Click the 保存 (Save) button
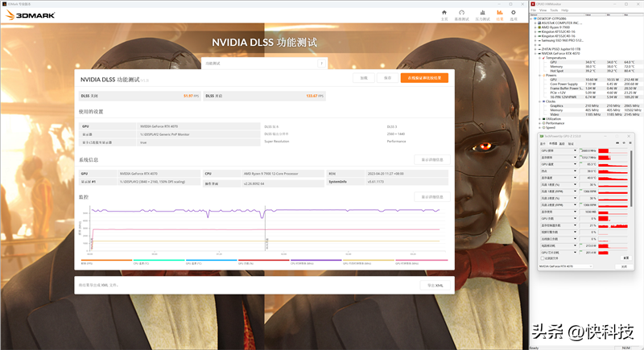Image resolution: width=644 pixels, height=350 pixels. point(387,78)
